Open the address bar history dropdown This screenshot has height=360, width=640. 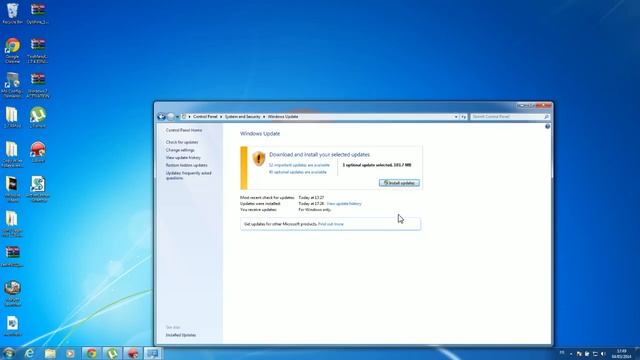(x=456, y=117)
